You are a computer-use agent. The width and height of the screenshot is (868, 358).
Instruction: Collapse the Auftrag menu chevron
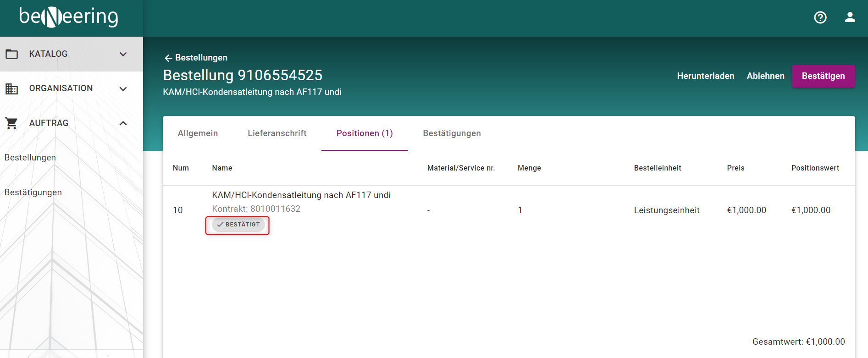coord(123,123)
